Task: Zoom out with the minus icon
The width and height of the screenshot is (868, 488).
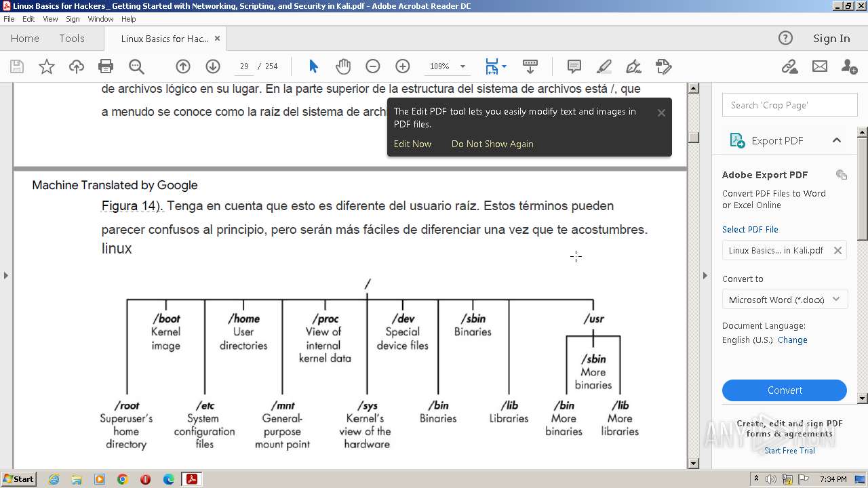Action: [x=373, y=66]
